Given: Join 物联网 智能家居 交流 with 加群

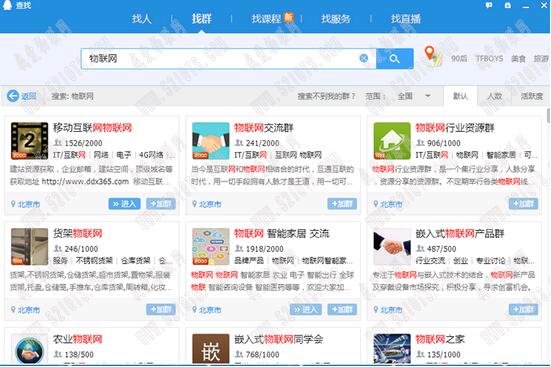Looking at the screenshot, I should click(342, 310).
